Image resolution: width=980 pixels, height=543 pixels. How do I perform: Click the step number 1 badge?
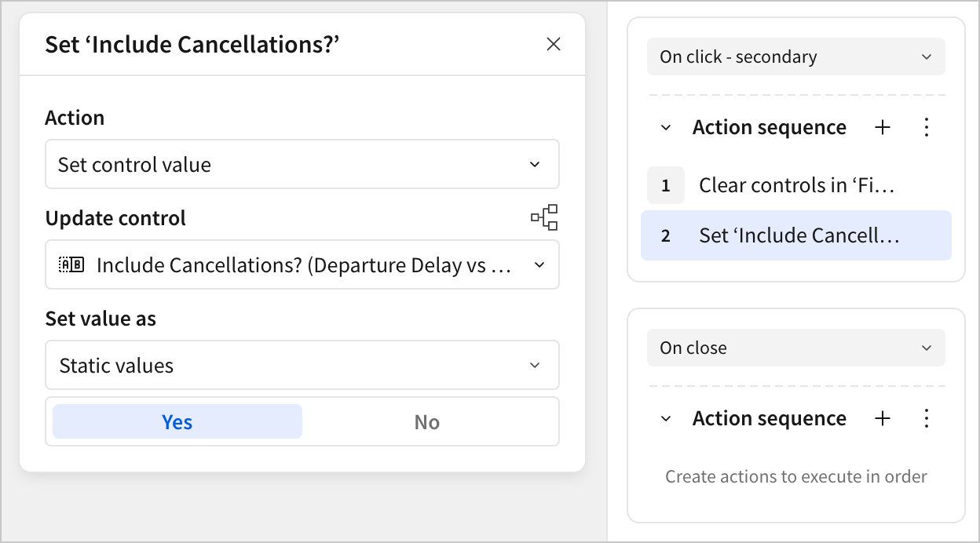(666, 185)
